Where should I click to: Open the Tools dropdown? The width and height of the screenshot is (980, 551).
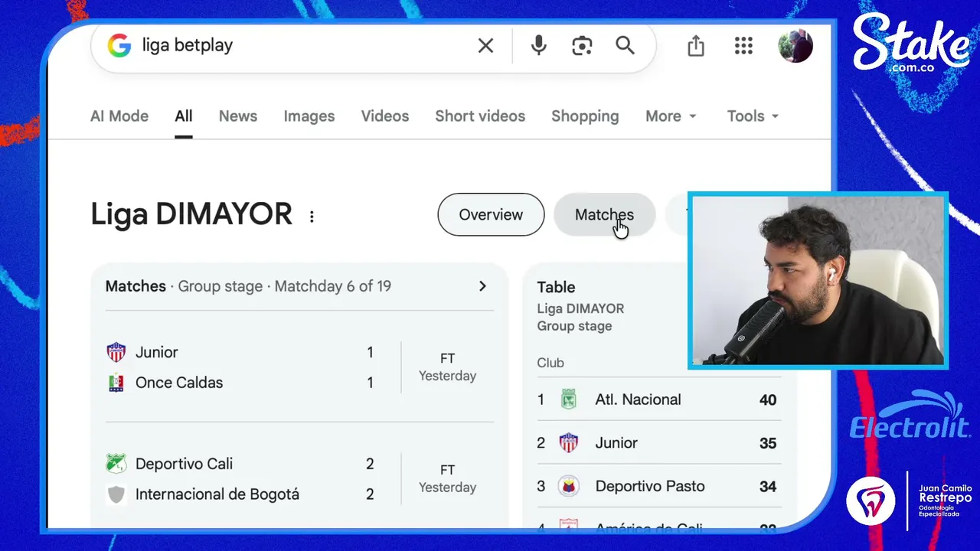753,116
